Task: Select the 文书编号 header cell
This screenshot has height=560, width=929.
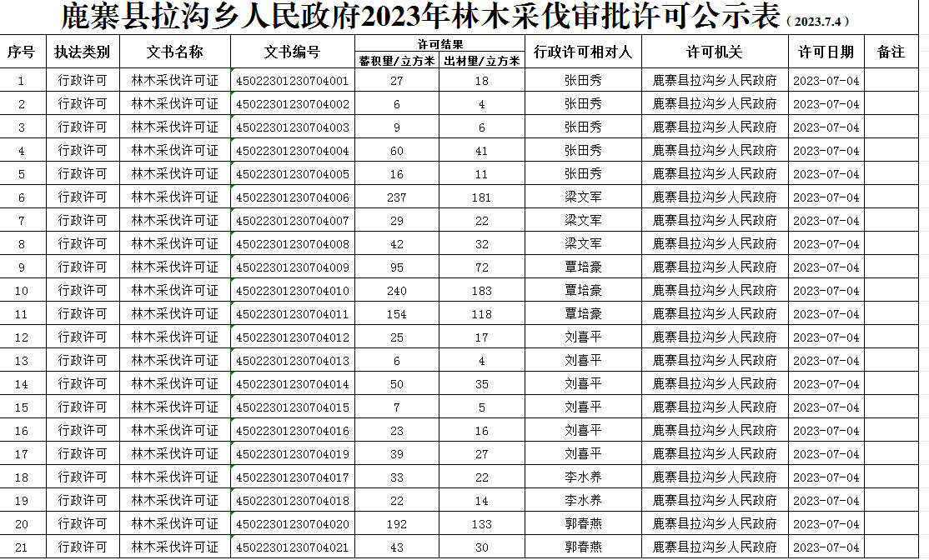Action: pos(292,52)
